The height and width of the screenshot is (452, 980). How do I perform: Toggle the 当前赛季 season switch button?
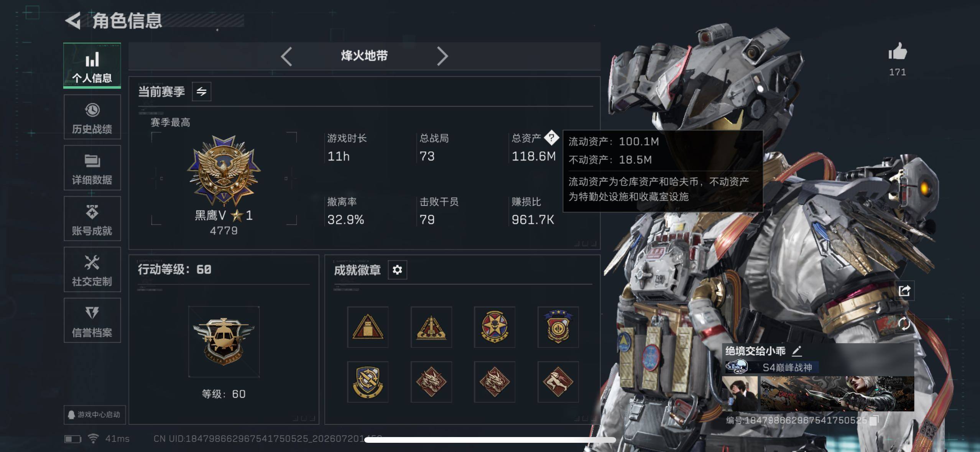click(x=201, y=92)
